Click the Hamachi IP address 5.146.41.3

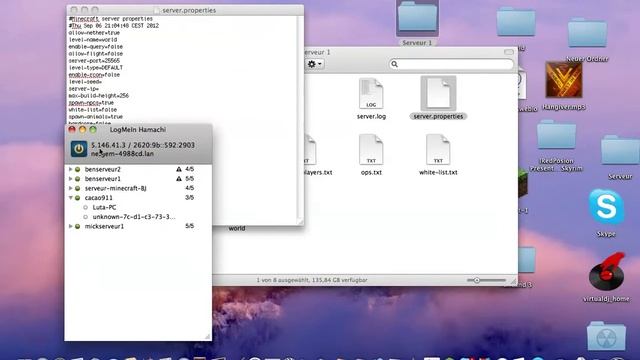pyautogui.click(x=108, y=145)
